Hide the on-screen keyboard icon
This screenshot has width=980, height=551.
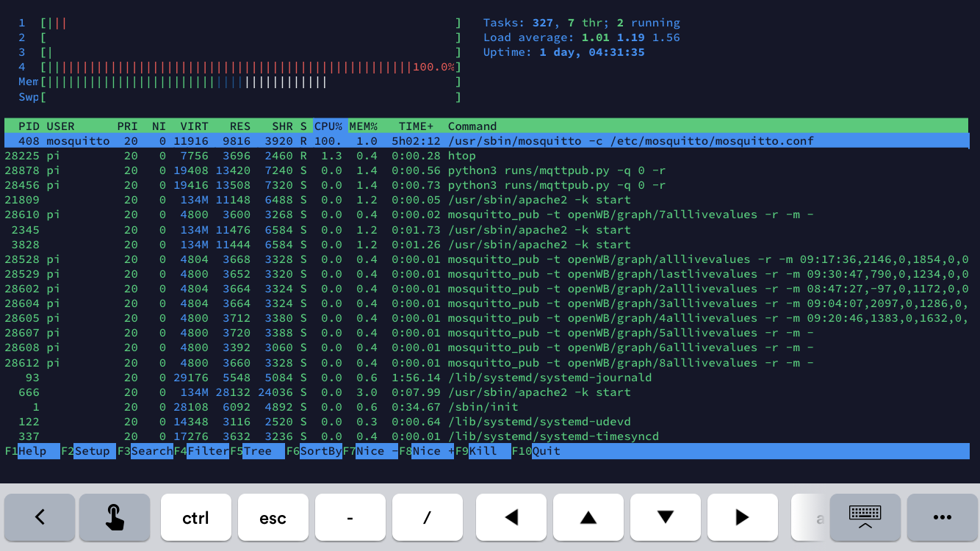865,517
